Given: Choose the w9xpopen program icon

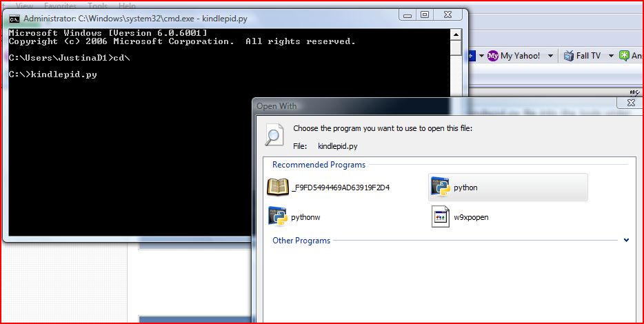Looking at the screenshot, I should [441, 216].
